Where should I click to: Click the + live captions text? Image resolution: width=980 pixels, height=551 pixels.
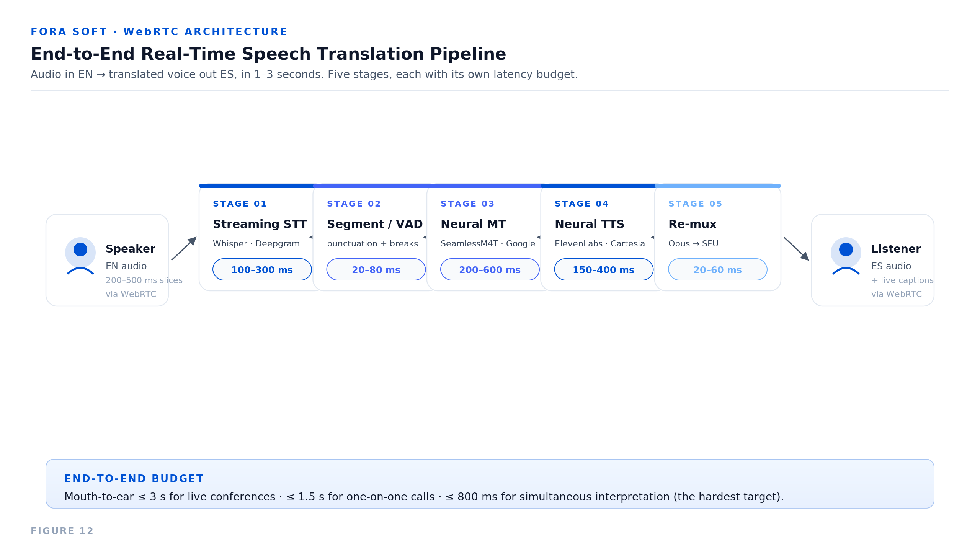point(902,280)
